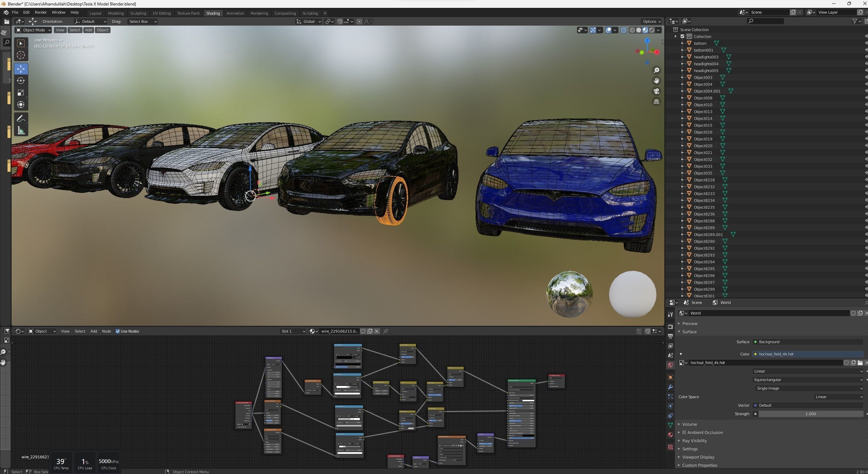The width and height of the screenshot is (868, 474).
Task: Pick the Annotate pencil tool
Action: click(21, 119)
